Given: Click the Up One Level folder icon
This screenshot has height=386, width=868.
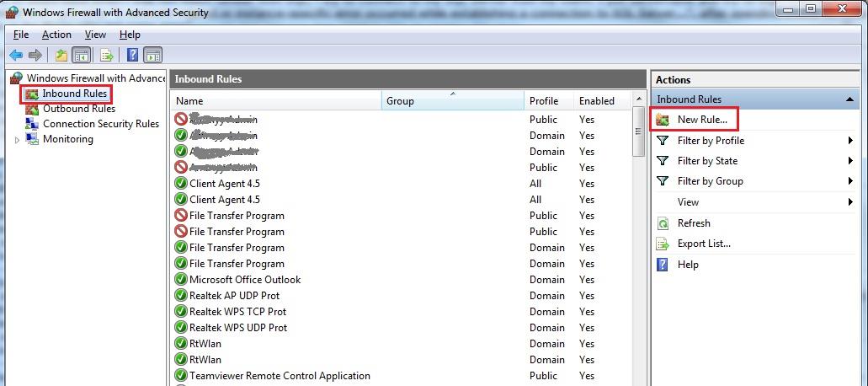Looking at the screenshot, I should (61, 55).
